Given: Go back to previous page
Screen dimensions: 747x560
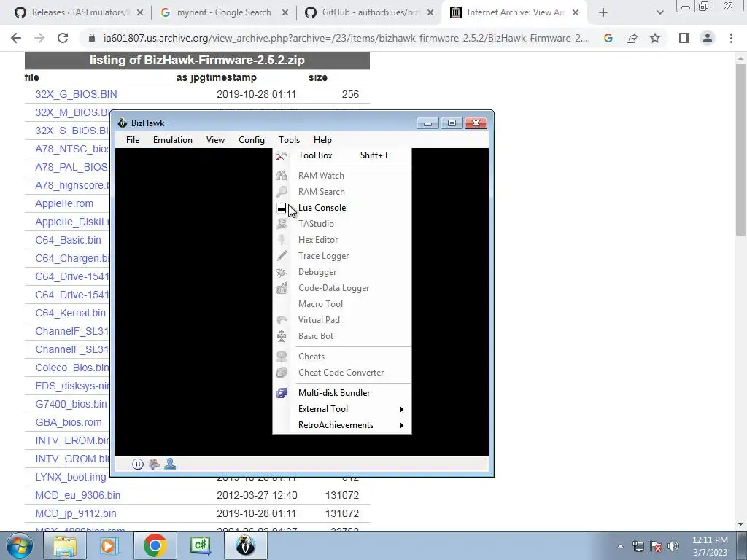Looking at the screenshot, I should click(x=16, y=39).
